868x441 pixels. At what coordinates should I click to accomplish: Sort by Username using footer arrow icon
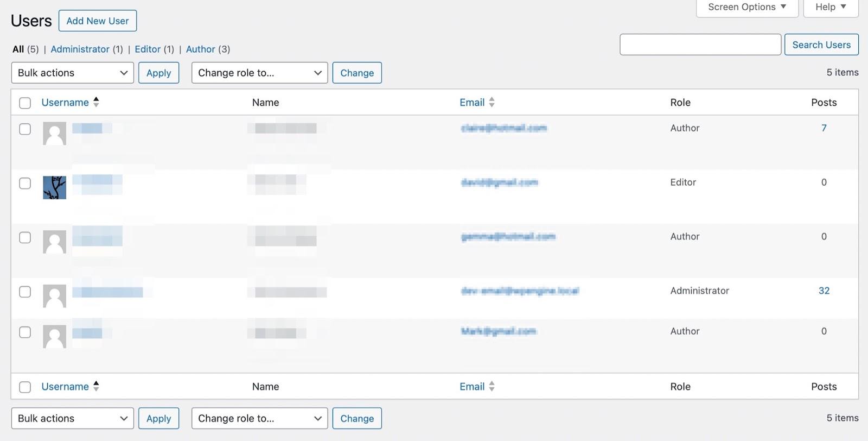click(x=96, y=386)
